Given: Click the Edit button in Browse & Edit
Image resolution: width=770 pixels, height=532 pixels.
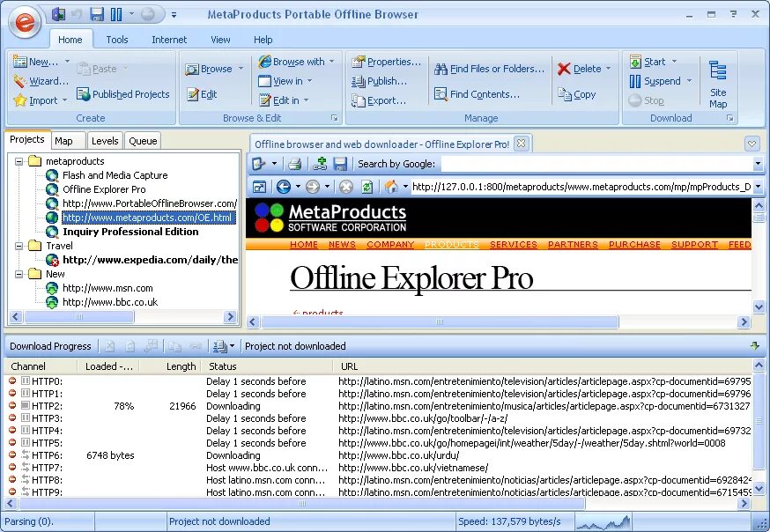Looking at the screenshot, I should pyautogui.click(x=202, y=94).
